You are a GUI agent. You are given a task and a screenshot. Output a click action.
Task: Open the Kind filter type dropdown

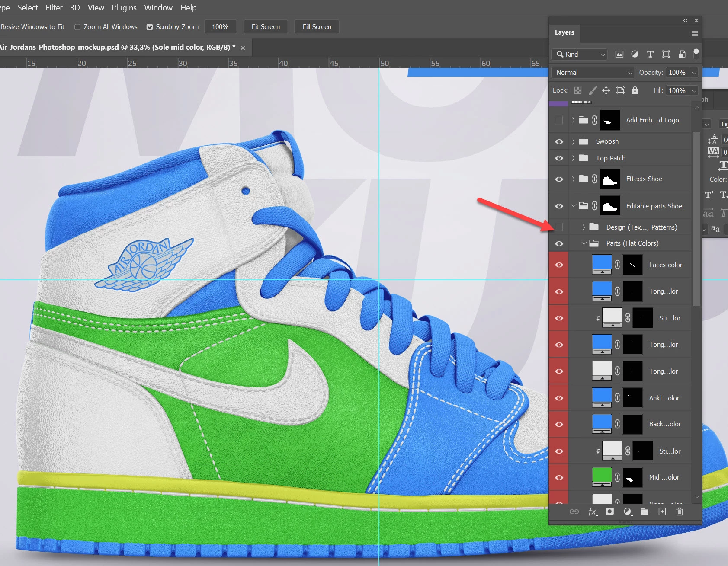[x=579, y=54]
